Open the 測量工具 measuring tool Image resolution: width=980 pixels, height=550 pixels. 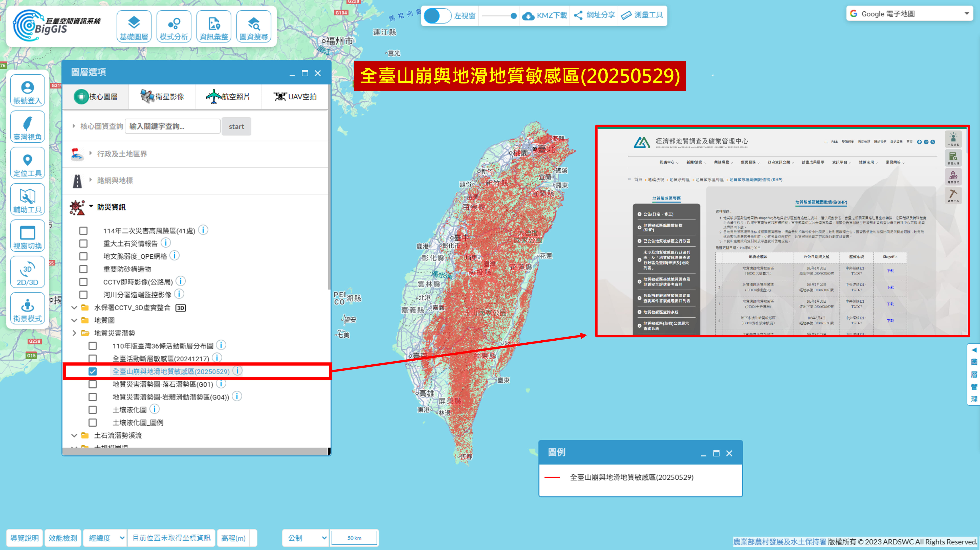642,15
